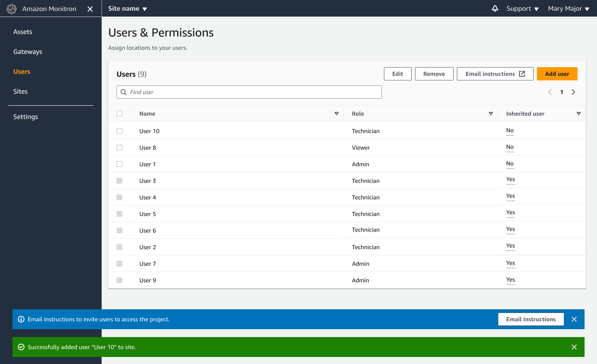Check the checkbox for User 10
Viewport: 597px width, 364px height.
tap(119, 131)
